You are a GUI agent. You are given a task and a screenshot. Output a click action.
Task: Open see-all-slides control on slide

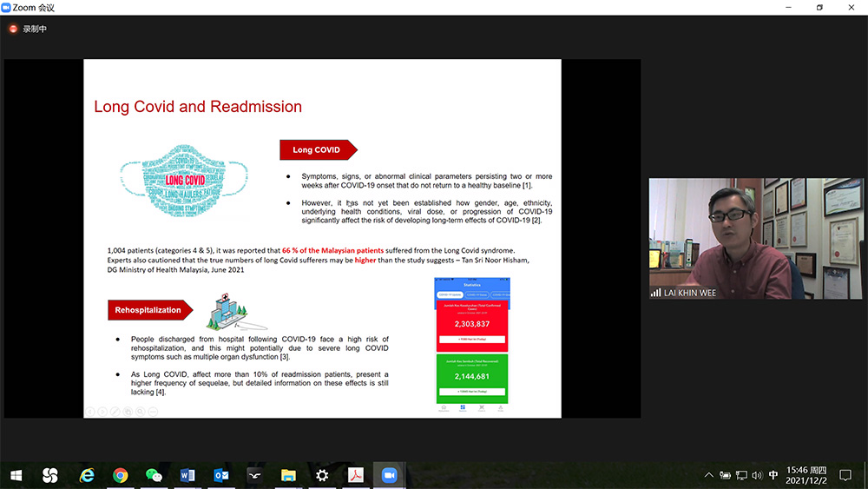(x=128, y=412)
